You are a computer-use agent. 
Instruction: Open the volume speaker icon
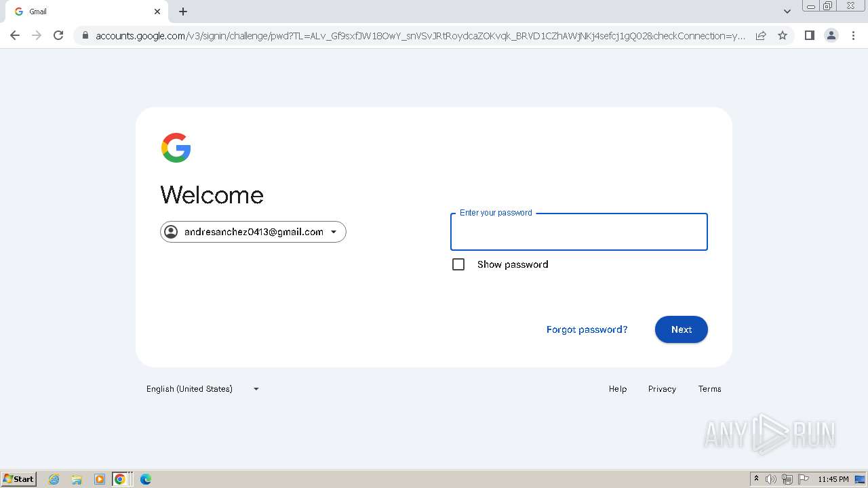coord(771,479)
